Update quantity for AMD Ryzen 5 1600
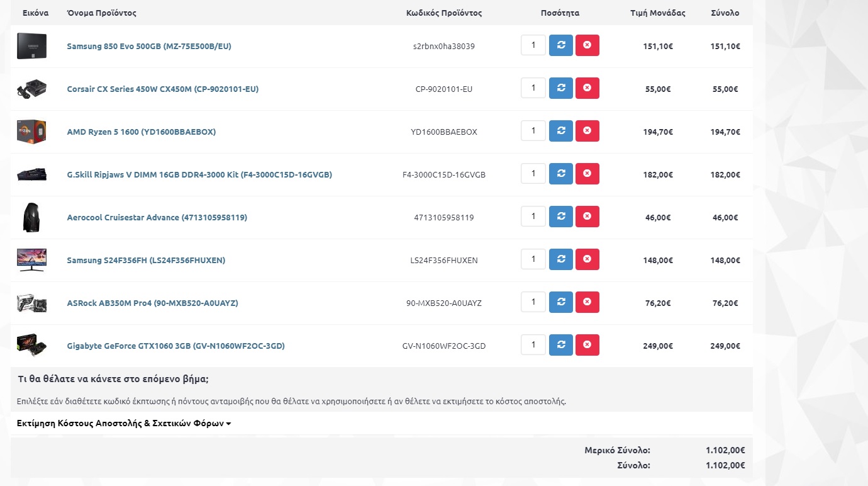The height and width of the screenshot is (486, 868). pyautogui.click(x=561, y=131)
